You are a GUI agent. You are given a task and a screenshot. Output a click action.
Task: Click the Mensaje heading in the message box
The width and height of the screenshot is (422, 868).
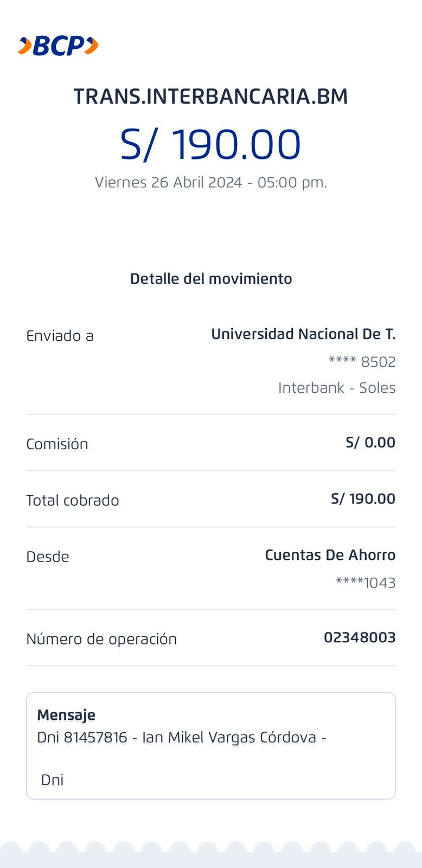pos(66,715)
